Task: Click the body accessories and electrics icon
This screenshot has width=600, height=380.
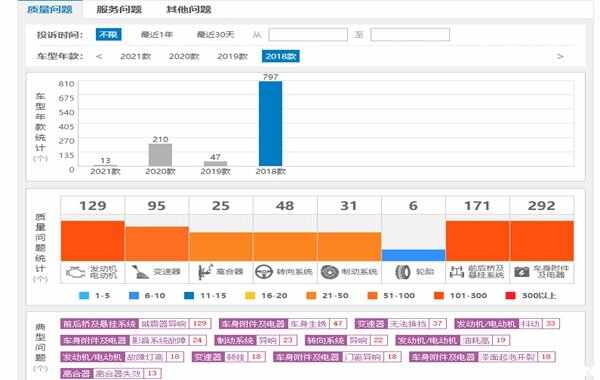Action: click(522, 272)
